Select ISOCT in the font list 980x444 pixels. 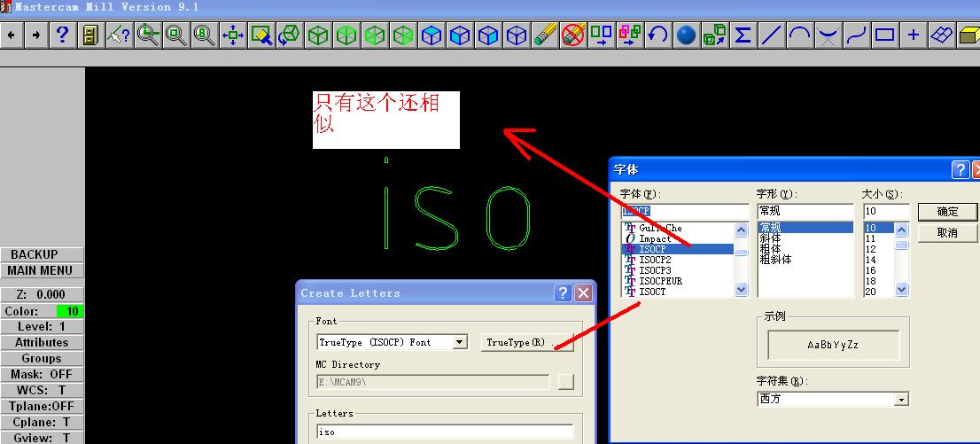click(652, 292)
